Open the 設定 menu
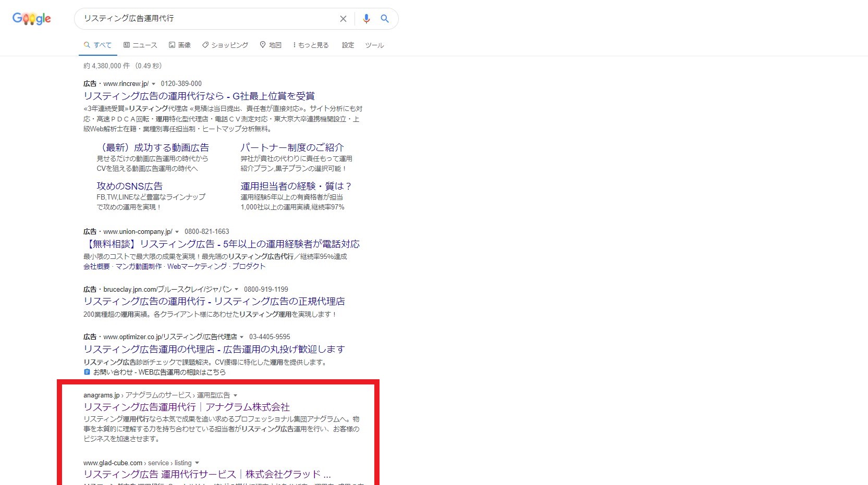The height and width of the screenshot is (485, 868). [x=348, y=45]
